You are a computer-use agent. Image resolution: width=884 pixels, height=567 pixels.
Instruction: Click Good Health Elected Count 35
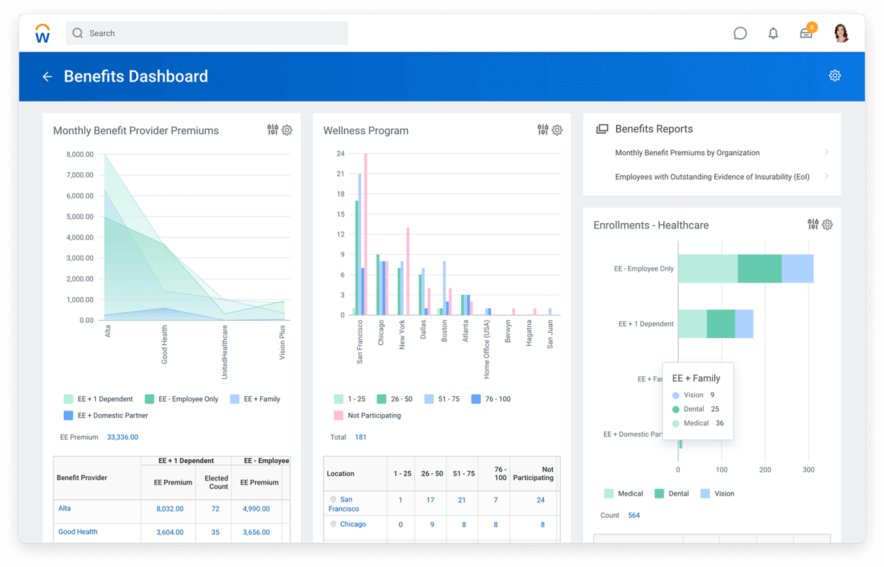(x=215, y=533)
